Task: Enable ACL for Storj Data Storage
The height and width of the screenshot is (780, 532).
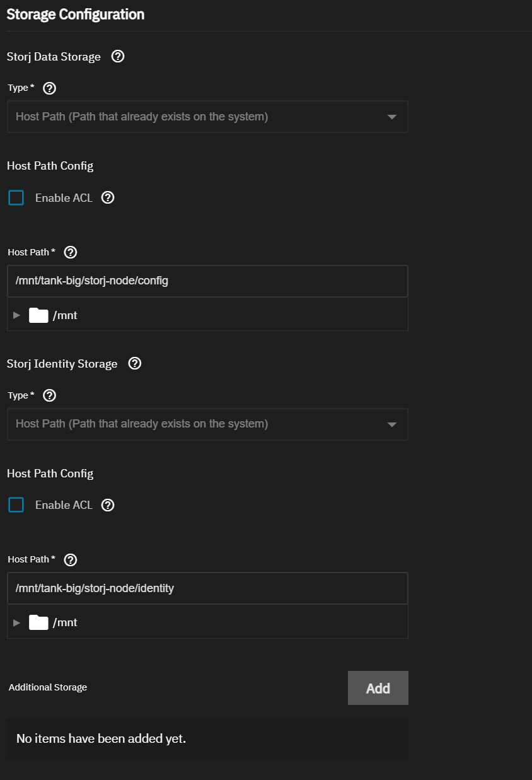Action: 16,198
